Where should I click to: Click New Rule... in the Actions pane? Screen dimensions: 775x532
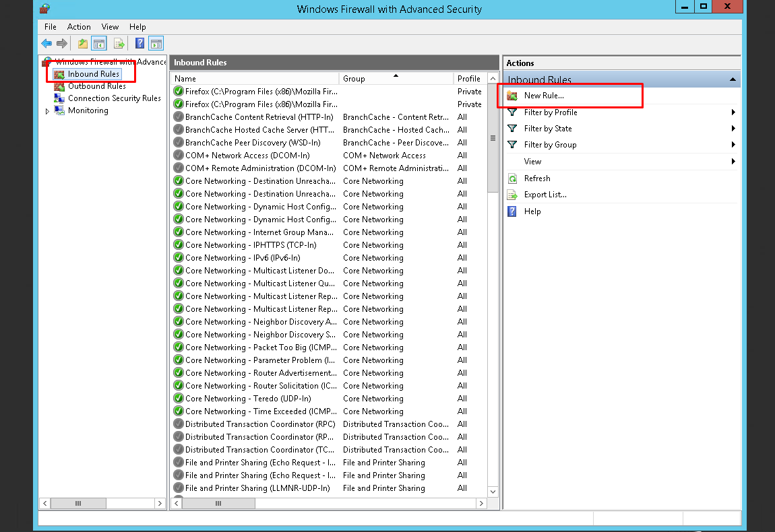544,96
